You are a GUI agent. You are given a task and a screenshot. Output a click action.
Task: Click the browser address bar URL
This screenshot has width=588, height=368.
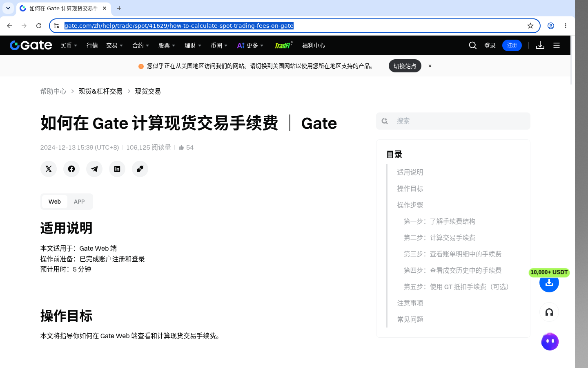(x=179, y=26)
